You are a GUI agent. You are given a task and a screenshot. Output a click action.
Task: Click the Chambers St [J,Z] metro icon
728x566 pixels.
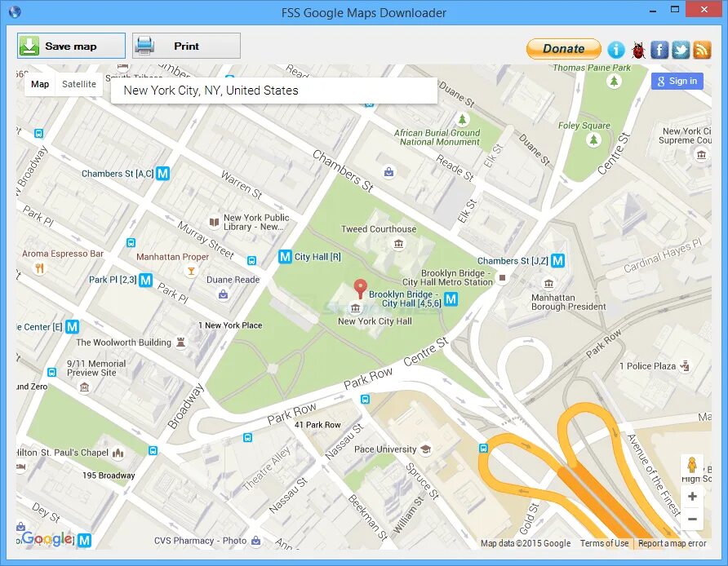tap(557, 261)
